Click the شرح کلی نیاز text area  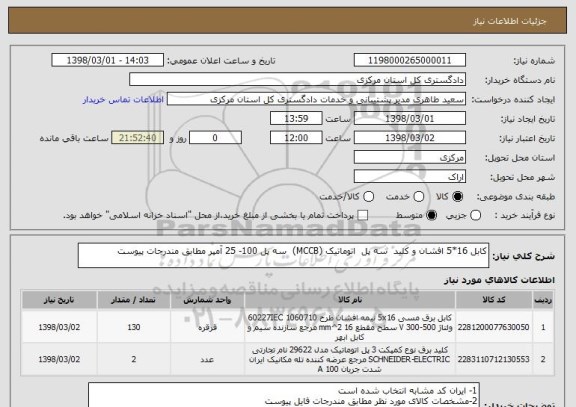[283, 255]
